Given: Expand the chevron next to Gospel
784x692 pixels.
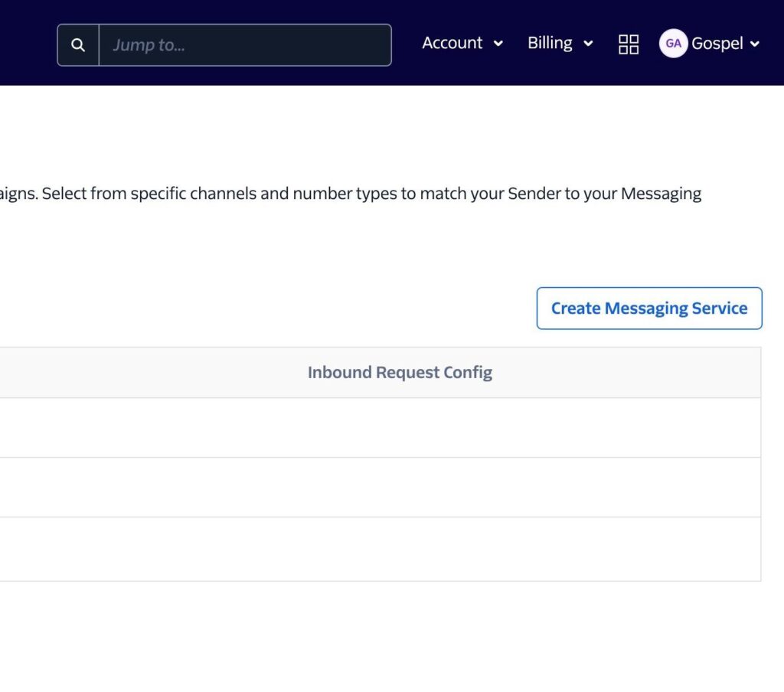Looking at the screenshot, I should (755, 44).
